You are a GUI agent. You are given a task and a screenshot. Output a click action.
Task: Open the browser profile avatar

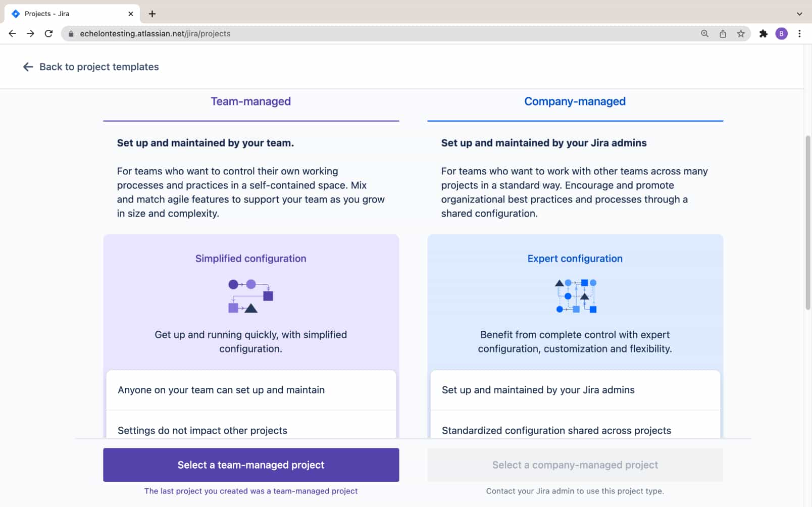[x=782, y=33]
